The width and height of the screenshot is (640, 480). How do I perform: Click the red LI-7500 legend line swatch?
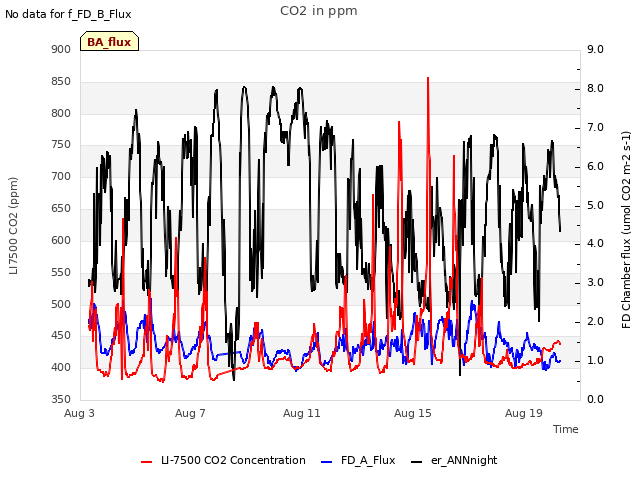(146, 462)
